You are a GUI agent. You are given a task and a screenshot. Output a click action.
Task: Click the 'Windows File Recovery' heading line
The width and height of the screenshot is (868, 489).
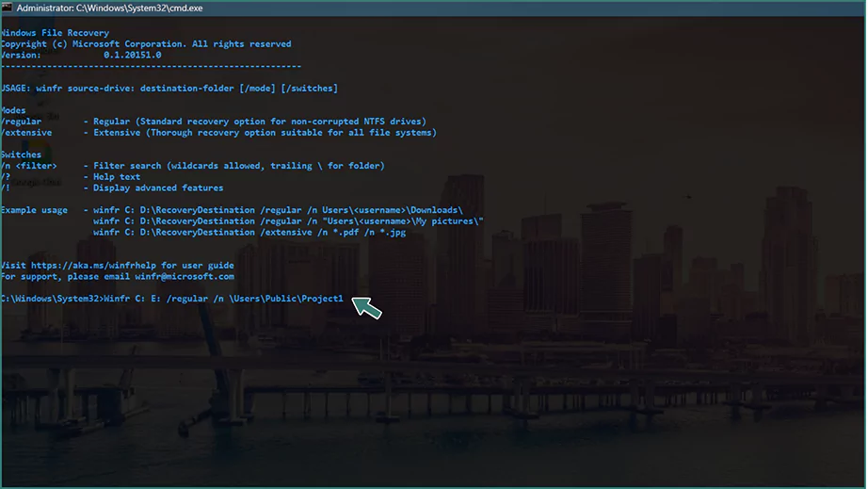(x=55, y=33)
